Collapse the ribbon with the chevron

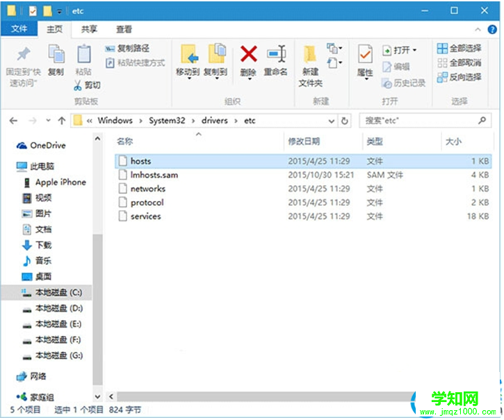(x=478, y=30)
